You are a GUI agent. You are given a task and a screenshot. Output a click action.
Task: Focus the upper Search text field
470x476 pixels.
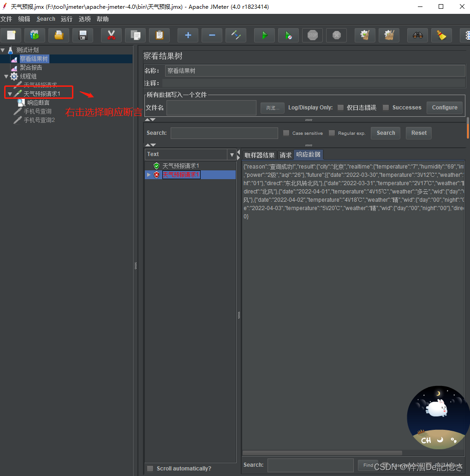pos(224,133)
